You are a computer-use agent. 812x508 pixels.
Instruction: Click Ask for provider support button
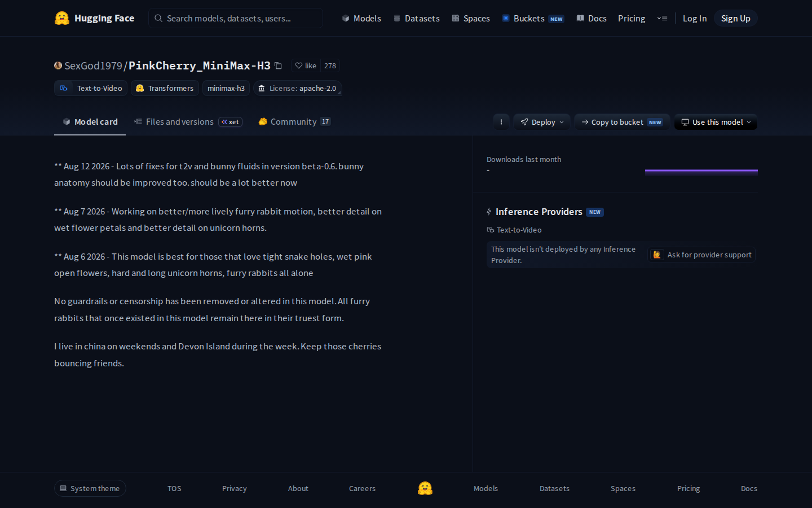[702, 255]
